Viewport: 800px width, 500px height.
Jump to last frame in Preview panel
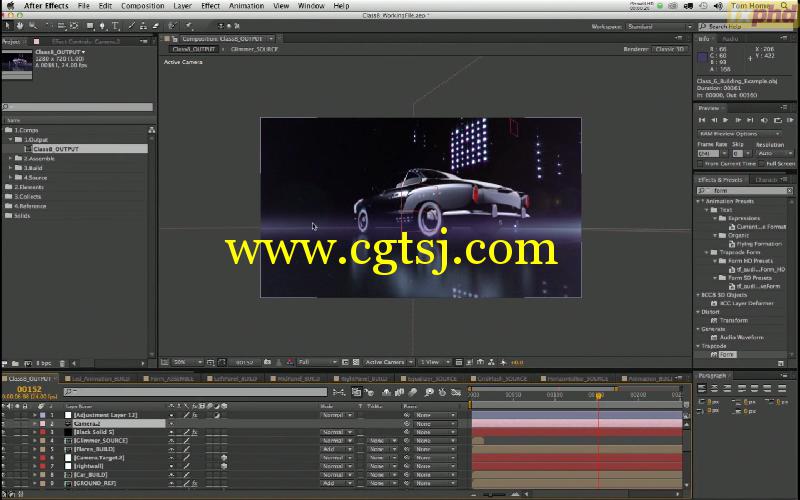pos(750,120)
